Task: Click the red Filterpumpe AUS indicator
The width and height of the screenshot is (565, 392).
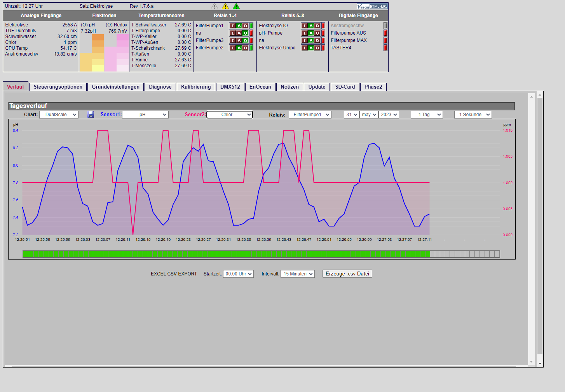Action: 385,33
